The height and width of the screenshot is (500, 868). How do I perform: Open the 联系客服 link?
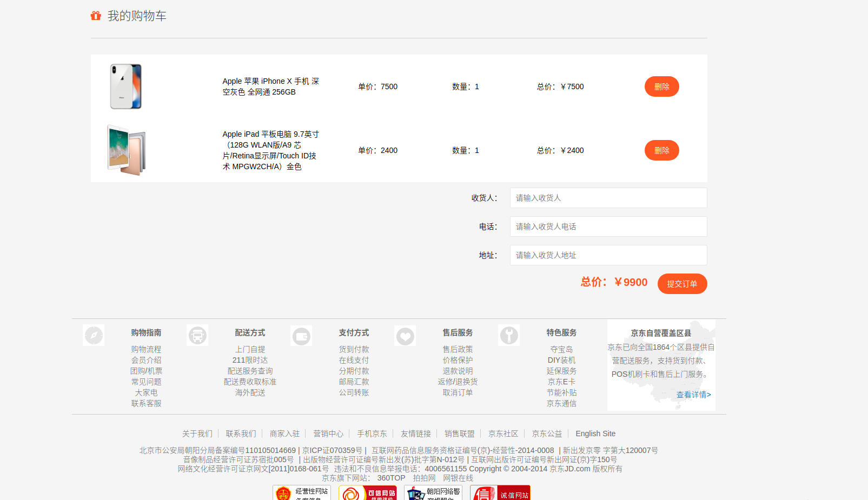coord(146,403)
